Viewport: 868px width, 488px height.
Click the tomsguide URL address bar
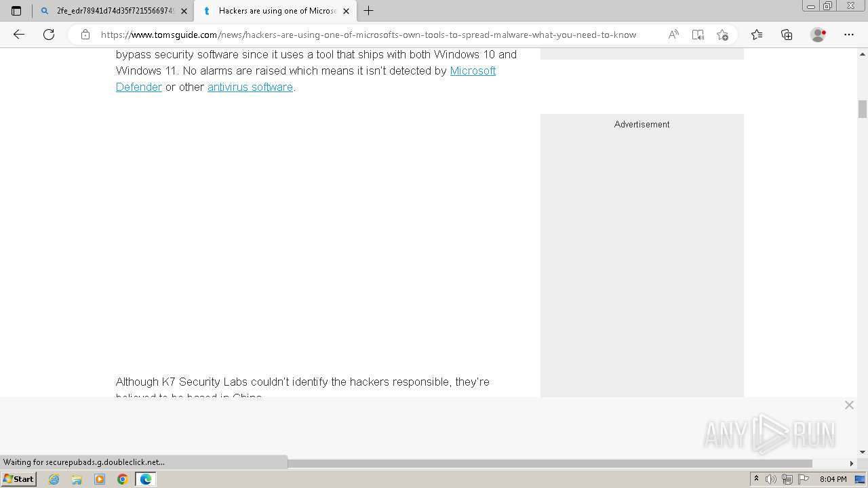coord(368,35)
